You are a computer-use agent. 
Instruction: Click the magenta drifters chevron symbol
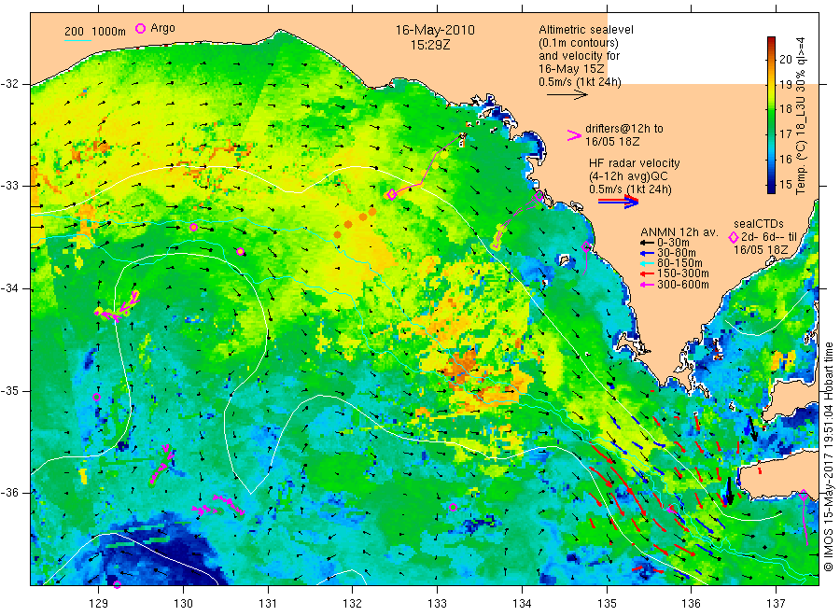tap(574, 135)
